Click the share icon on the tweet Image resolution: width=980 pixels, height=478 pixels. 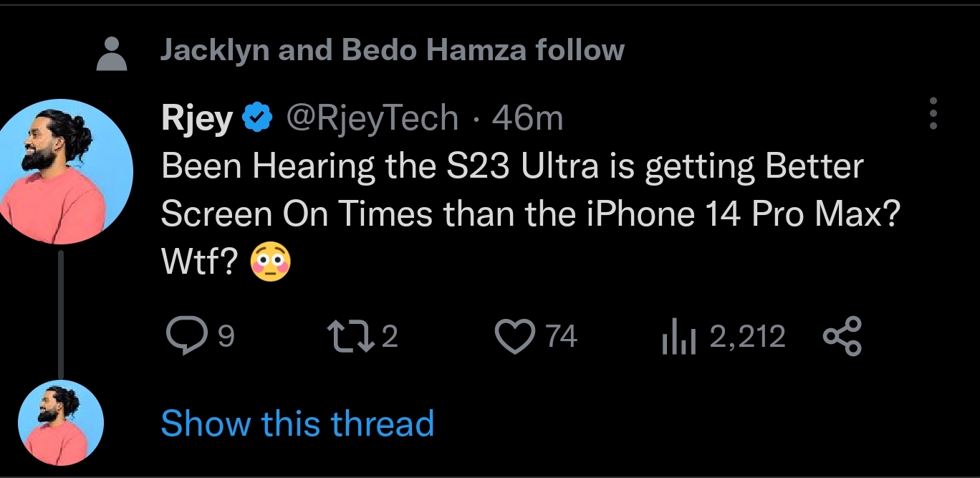(x=842, y=338)
